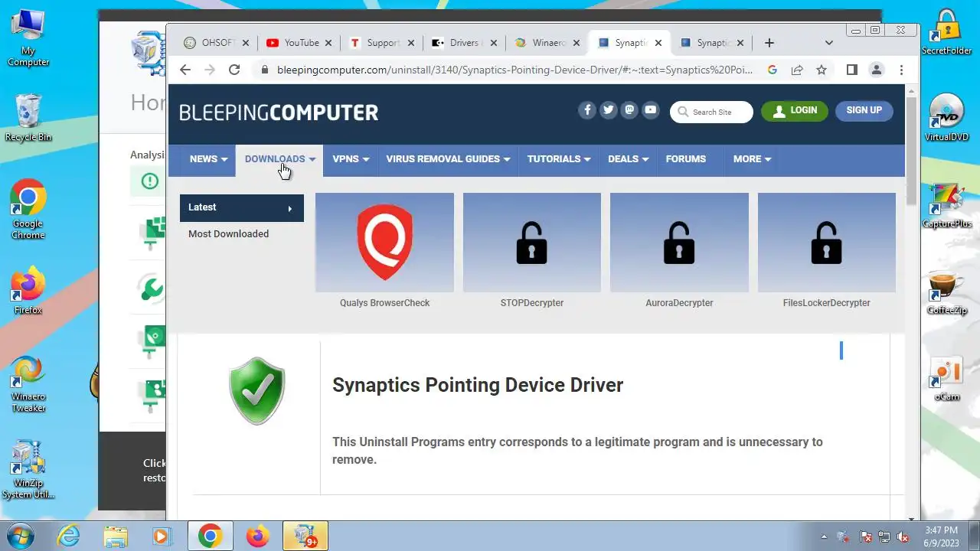
Task: Open VirtualDVD desktop icon
Action: [x=947, y=117]
